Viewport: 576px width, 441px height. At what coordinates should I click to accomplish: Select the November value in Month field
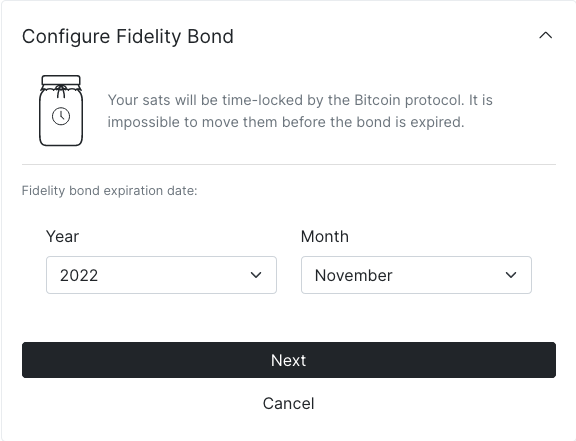[x=354, y=275]
